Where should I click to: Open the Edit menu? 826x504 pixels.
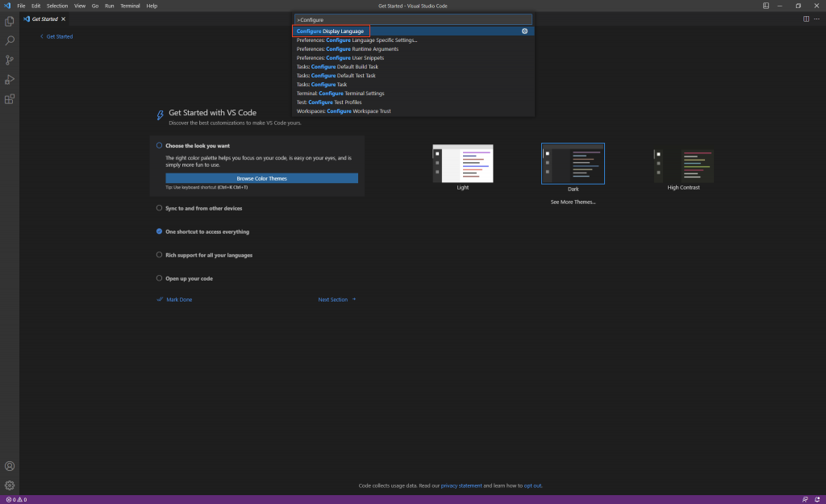[x=35, y=6]
